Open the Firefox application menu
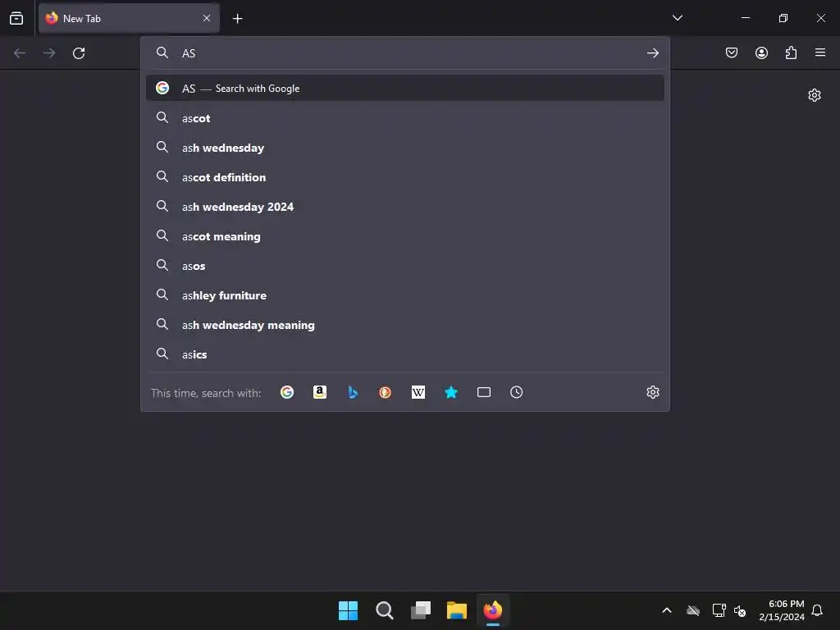The height and width of the screenshot is (630, 840). pyautogui.click(x=820, y=52)
